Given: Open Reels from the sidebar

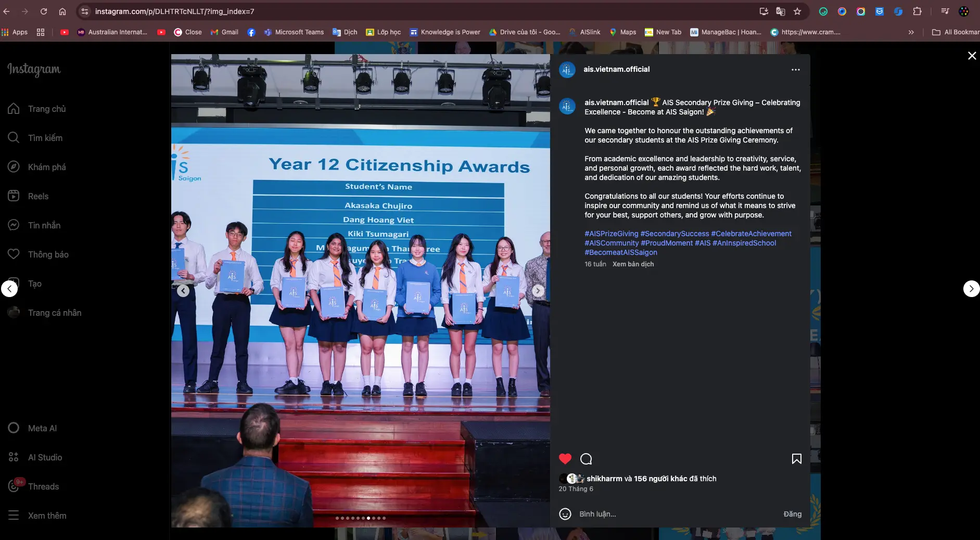Looking at the screenshot, I should point(38,196).
